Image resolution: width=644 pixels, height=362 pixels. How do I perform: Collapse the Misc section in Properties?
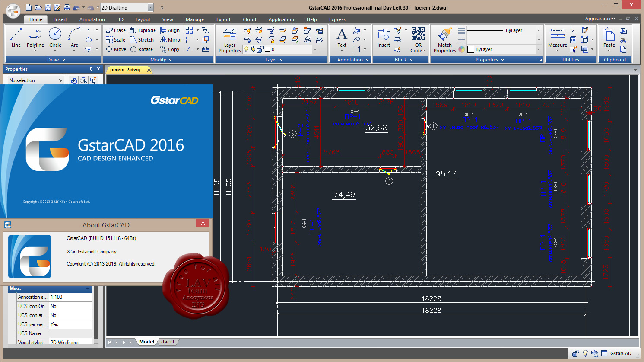(88, 288)
